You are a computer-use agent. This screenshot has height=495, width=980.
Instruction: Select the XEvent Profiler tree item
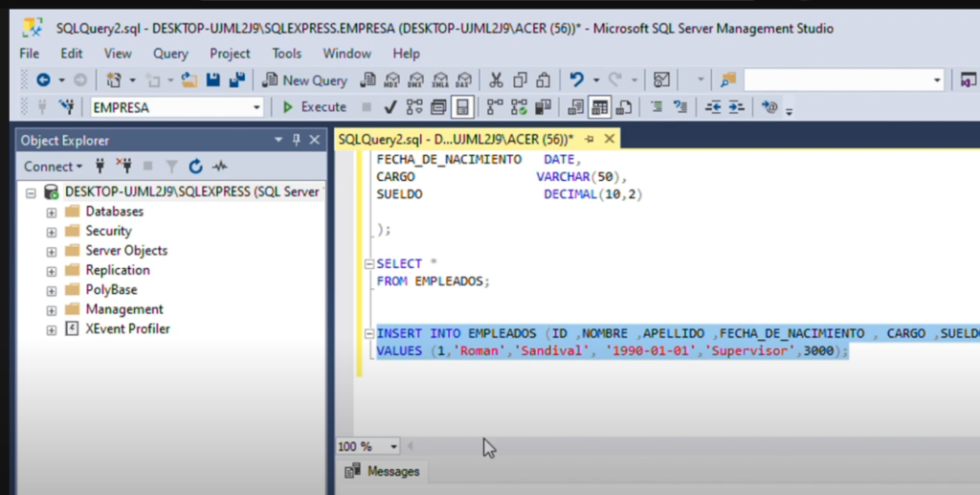pos(127,328)
